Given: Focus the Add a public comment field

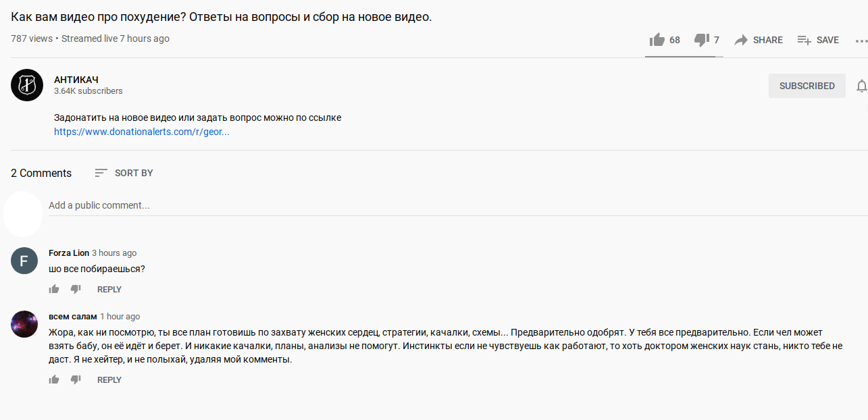Looking at the screenshot, I should coord(458,205).
